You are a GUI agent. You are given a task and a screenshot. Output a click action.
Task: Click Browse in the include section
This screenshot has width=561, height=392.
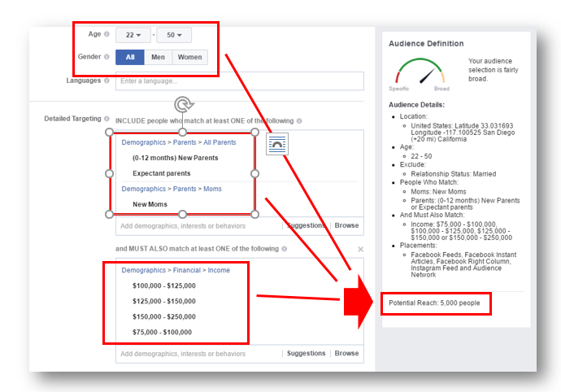click(x=346, y=225)
